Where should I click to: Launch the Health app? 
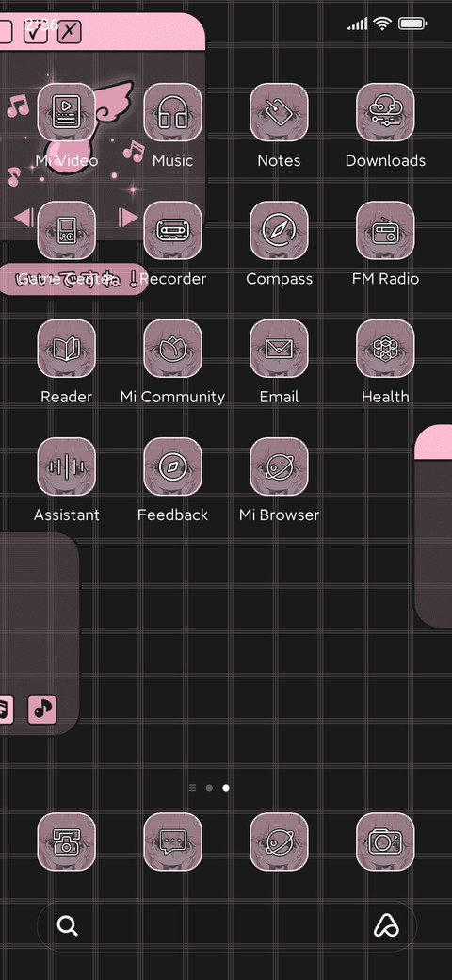pyautogui.click(x=385, y=349)
